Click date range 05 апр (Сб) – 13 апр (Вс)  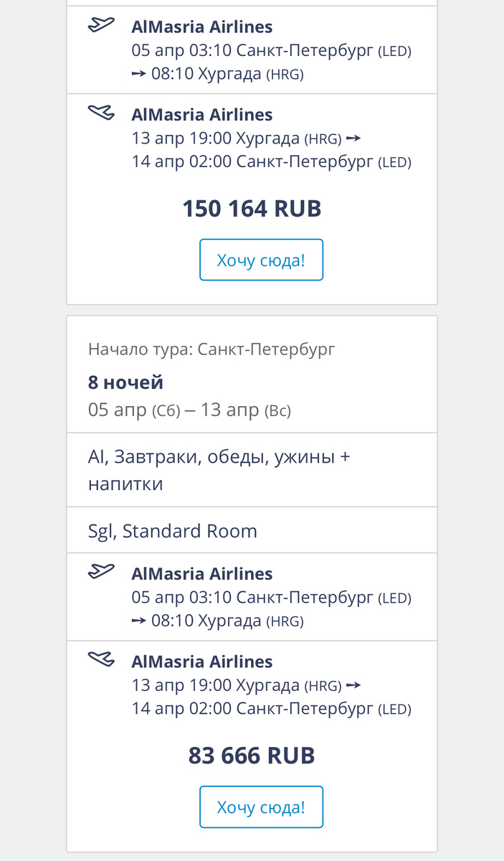click(189, 411)
